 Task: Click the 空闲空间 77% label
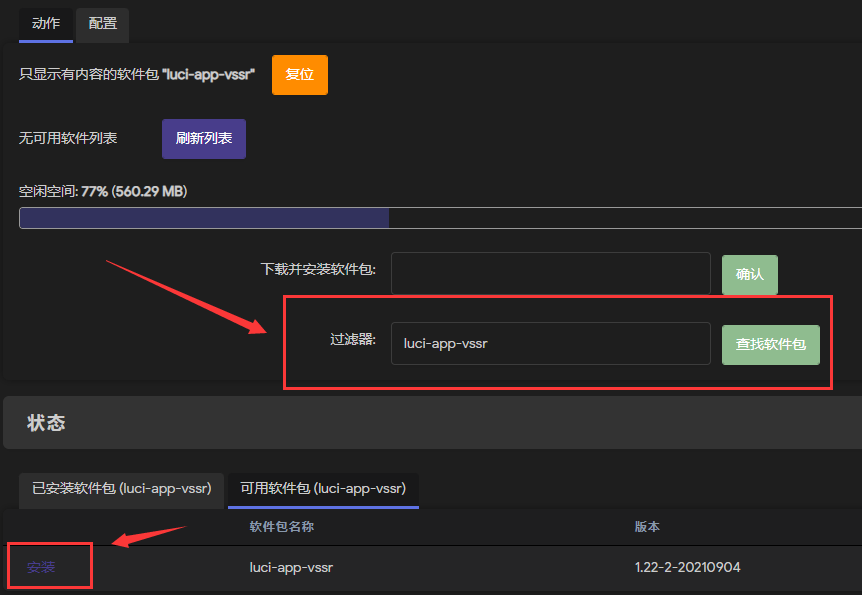[x=103, y=191]
